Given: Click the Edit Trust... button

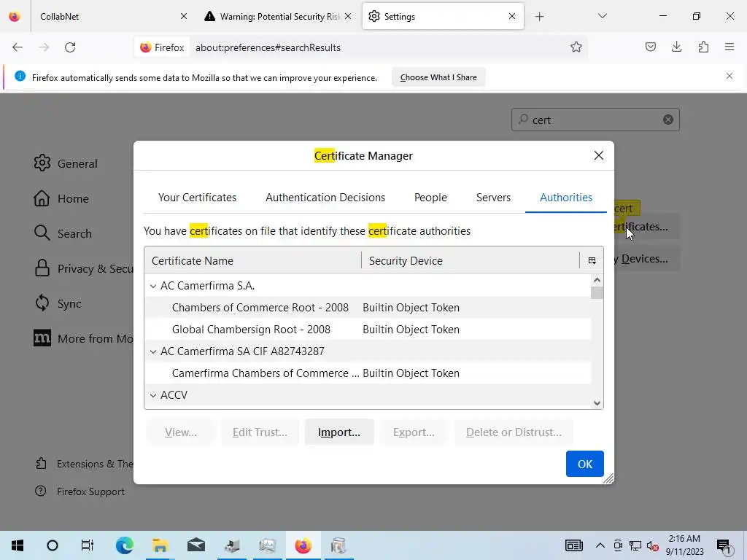Looking at the screenshot, I should (x=260, y=432).
